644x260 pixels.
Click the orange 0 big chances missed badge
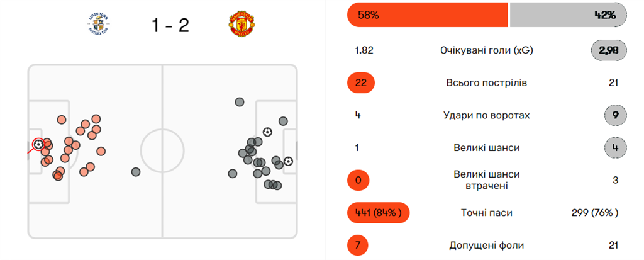click(x=358, y=181)
